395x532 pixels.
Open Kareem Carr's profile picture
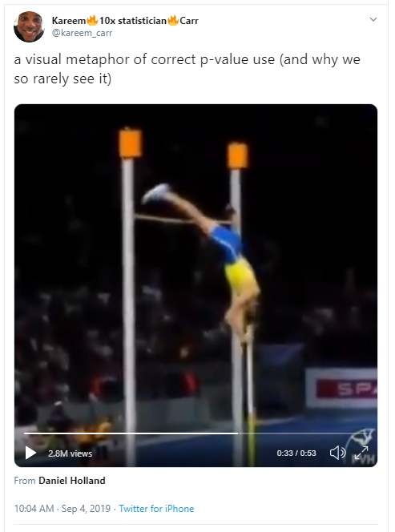point(29,26)
